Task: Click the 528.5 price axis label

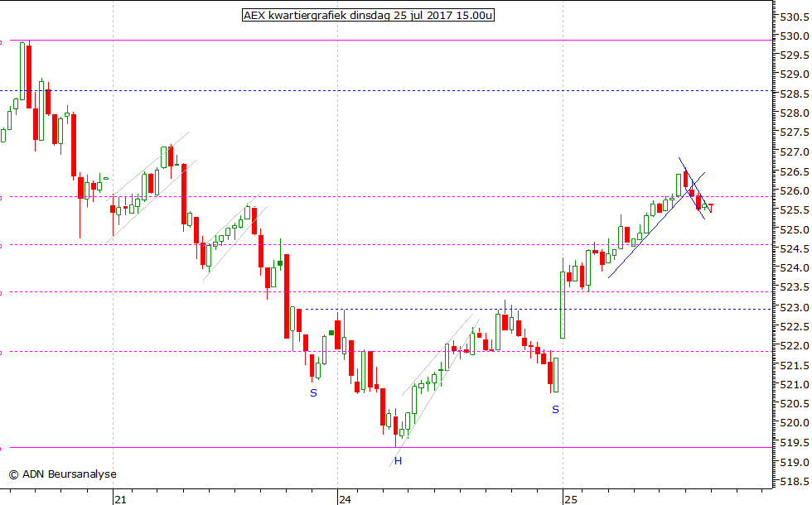Action: point(795,94)
